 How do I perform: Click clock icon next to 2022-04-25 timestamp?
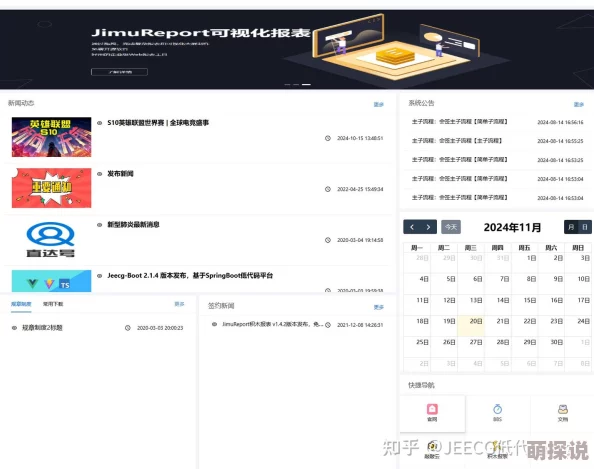pos(328,189)
